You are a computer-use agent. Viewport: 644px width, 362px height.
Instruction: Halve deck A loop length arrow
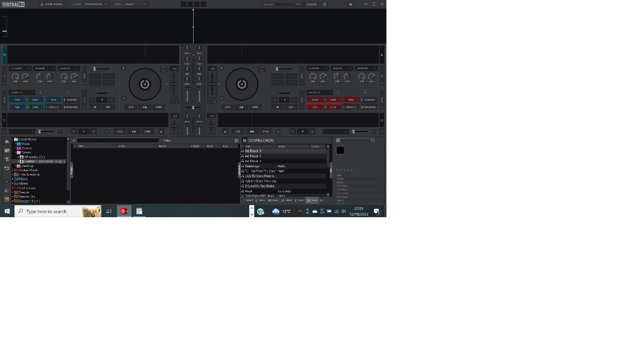92,100
